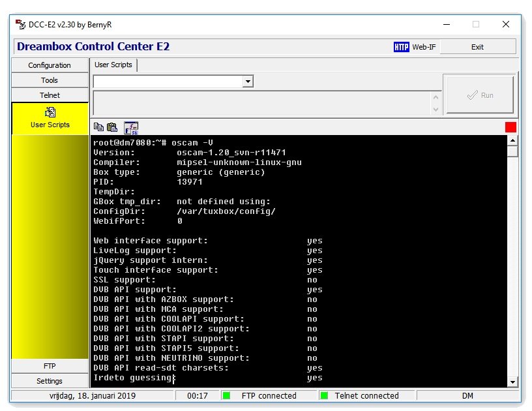
Task: Click the PID value "13971"
Action: [x=190, y=181]
